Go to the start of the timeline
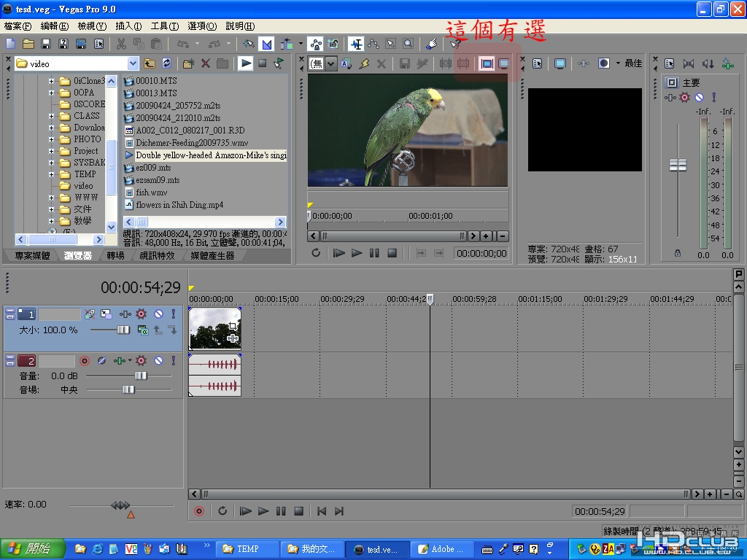Screen dimensions: 747x560 click(322, 511)
